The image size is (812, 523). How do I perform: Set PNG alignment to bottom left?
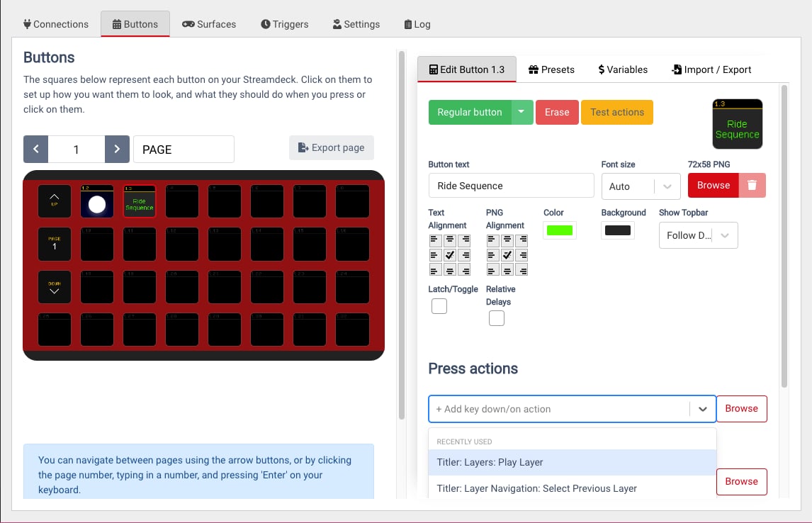[492, 270]
